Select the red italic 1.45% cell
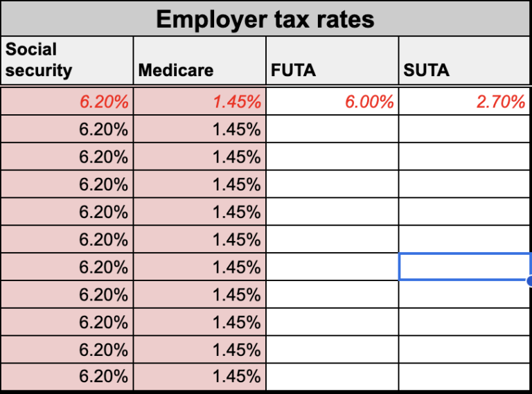The width and height of the screenshot is (532, 394). 199,102
